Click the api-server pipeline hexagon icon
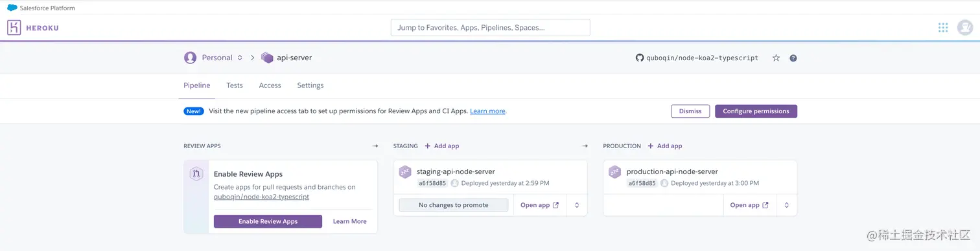The height and width of the screenshot is (251, 980). point(267,58)
